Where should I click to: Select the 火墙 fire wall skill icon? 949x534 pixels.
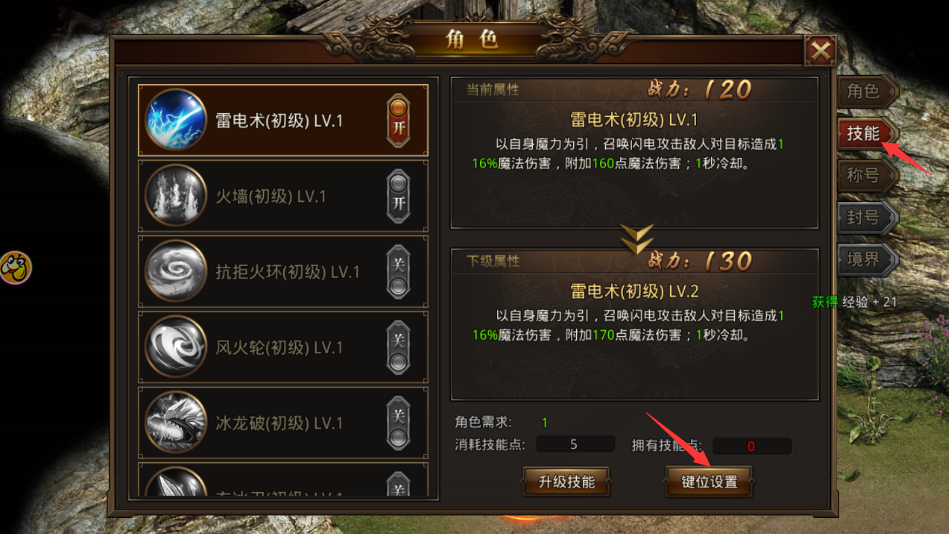click(176, 196)
